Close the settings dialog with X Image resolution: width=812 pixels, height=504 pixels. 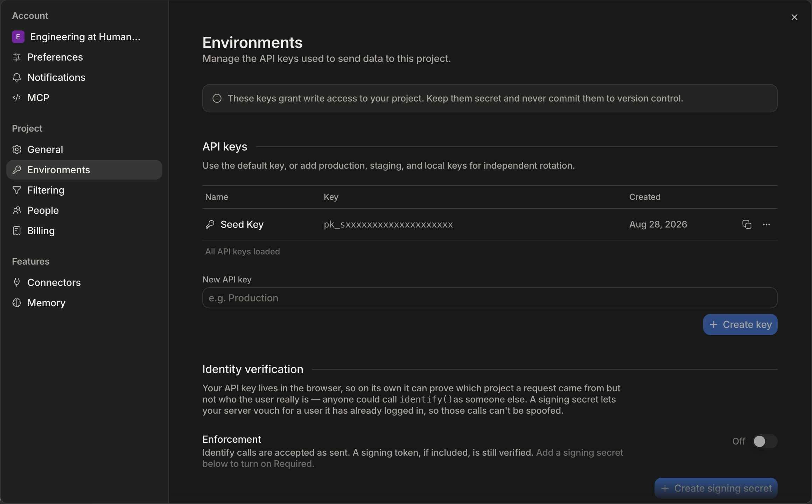(x=794, y=17)
